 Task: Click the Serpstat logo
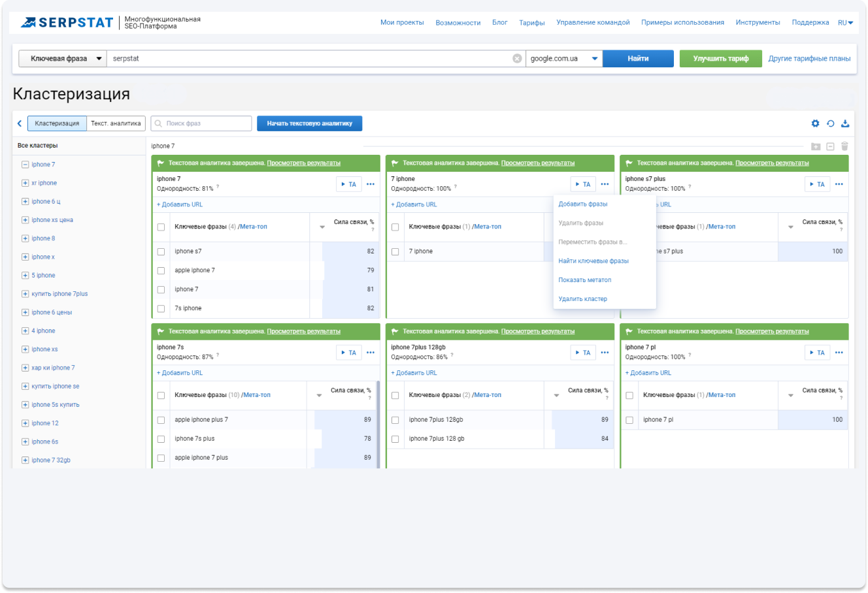coord(67,23)
